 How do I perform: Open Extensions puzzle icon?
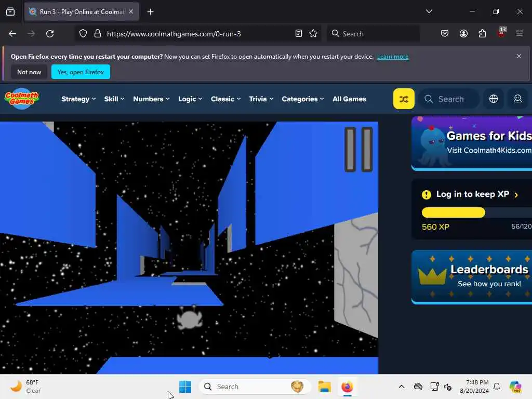point(482,34)
